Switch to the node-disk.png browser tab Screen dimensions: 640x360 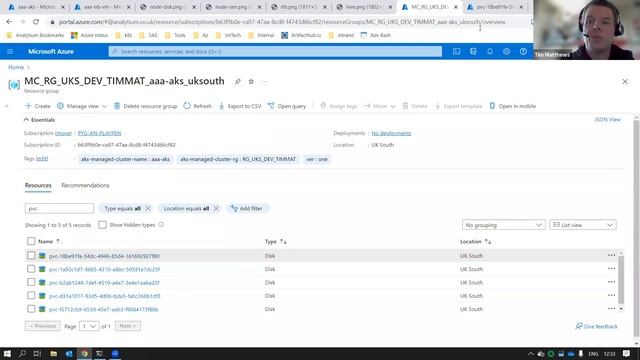tap(167, 7)
